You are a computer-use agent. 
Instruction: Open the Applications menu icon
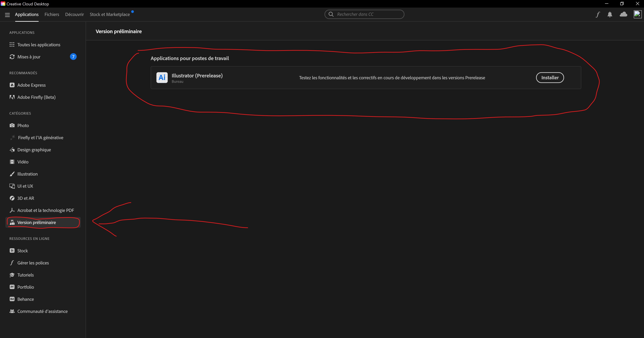tap(8, 14)
